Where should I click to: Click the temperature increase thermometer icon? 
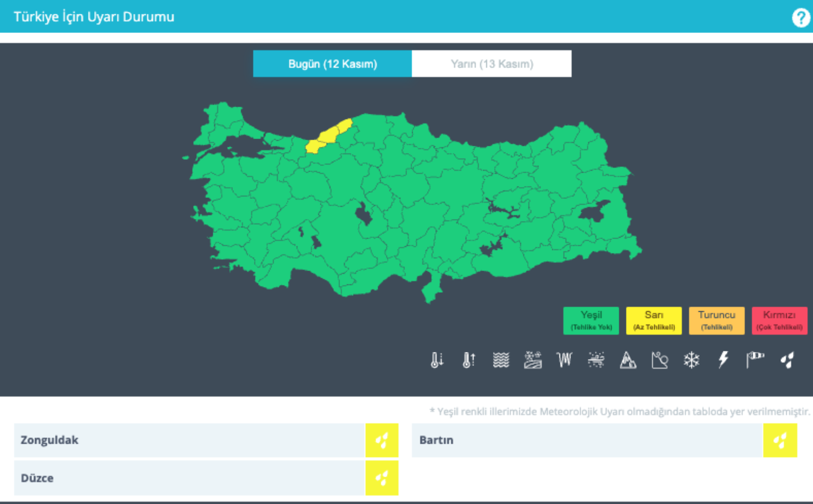pyautogui.click(x=469, y=360)
